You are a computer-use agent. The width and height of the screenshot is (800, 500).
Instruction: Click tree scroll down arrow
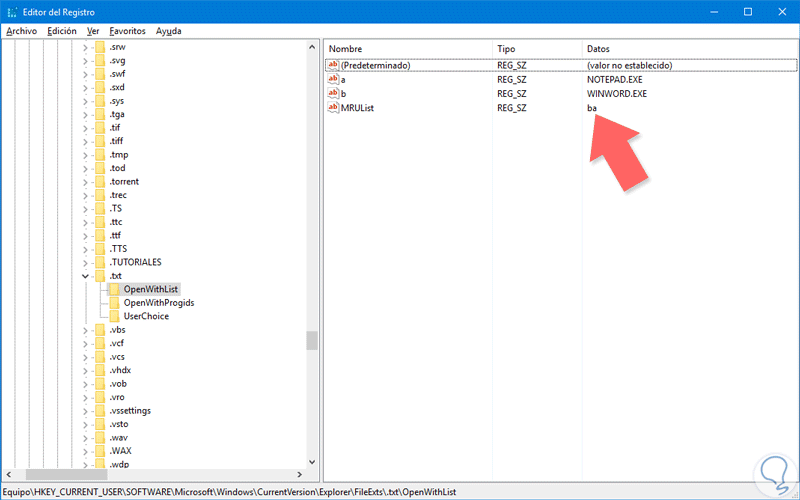[312, 462]
